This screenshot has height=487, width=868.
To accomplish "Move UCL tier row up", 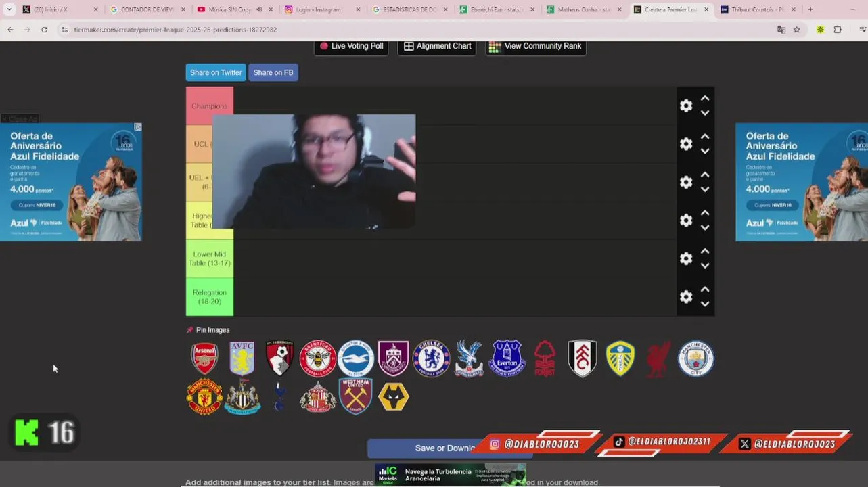I will point(705,136).
